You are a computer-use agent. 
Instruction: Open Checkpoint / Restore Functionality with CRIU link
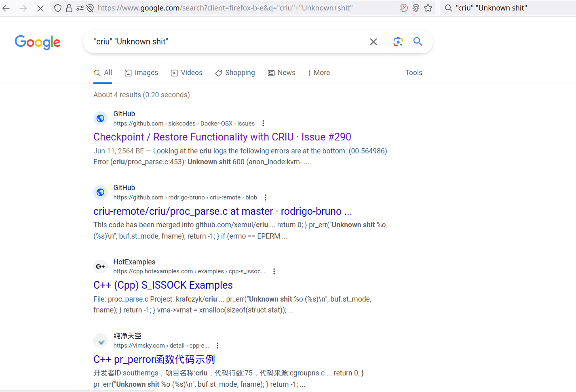222,137
